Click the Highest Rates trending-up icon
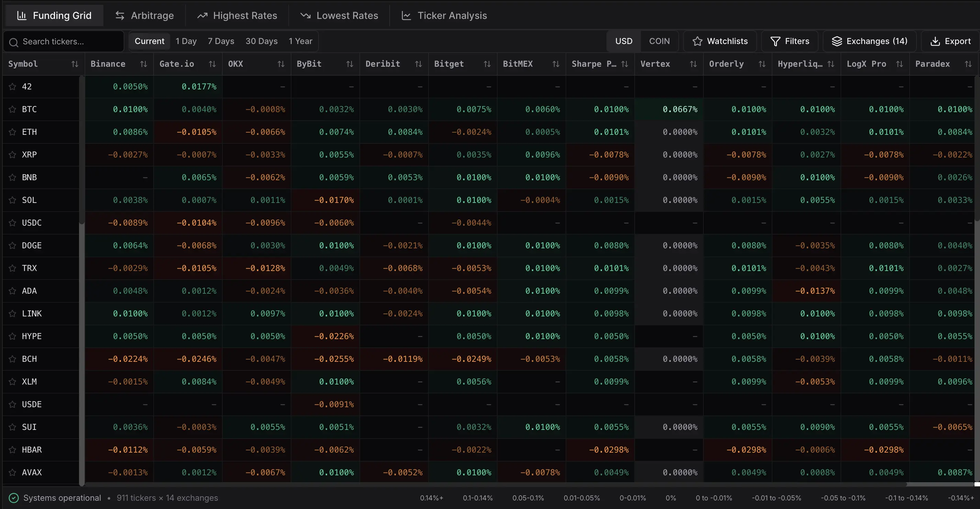The width and height of the screenshot is (980, 509). 202,15
